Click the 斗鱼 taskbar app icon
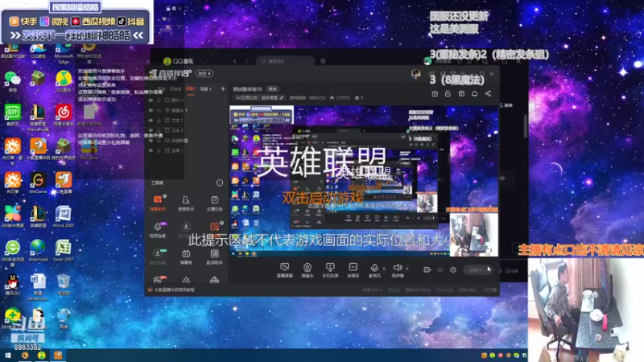Image resolution: width=644 pixels, height=362 pixels. (x=58, y=356)
